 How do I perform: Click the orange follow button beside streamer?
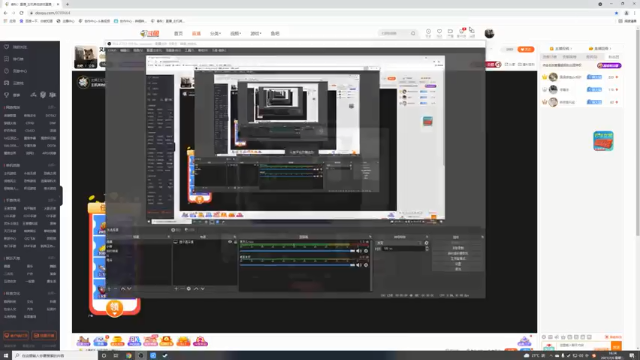coord(526,49)
